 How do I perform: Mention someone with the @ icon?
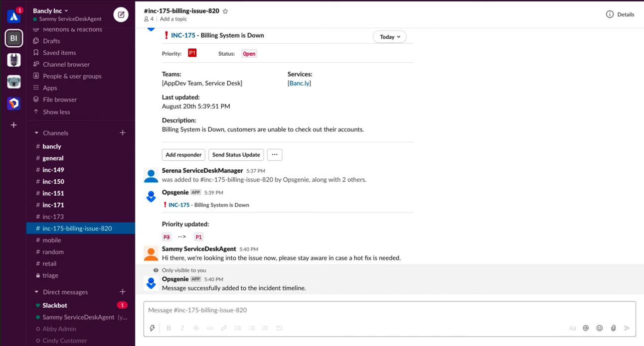pyautogui.click(x=586, y=328)
